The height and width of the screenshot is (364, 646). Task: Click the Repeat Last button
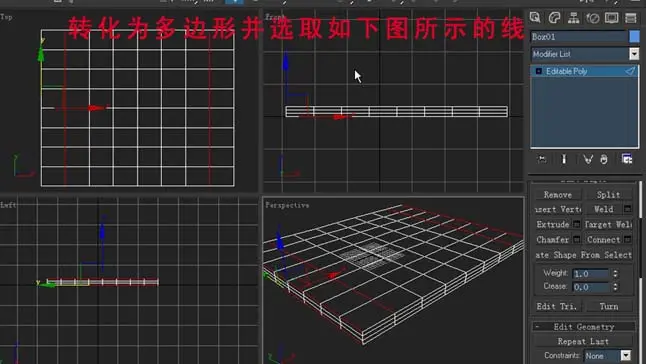tap(583, 341)
